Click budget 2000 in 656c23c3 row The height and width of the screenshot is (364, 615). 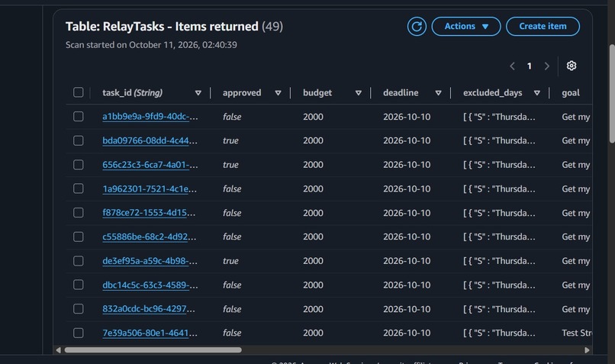click(x=313, y=165)
